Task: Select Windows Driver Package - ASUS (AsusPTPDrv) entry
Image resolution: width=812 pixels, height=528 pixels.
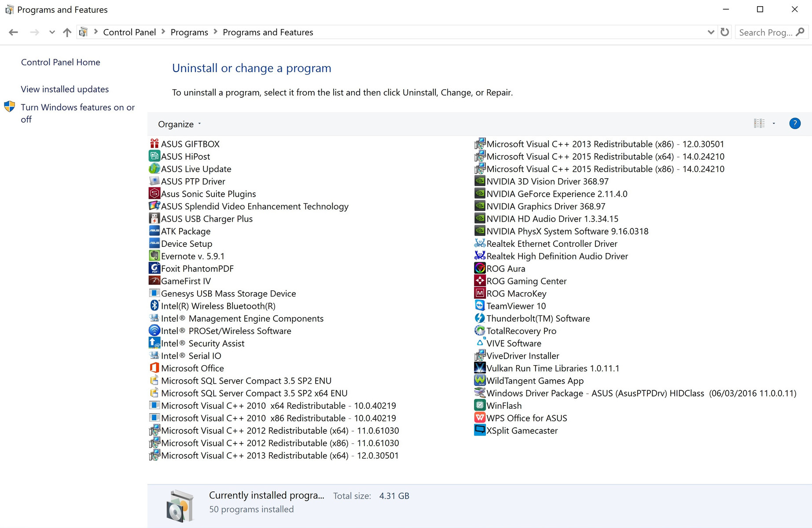Action: 636,393
